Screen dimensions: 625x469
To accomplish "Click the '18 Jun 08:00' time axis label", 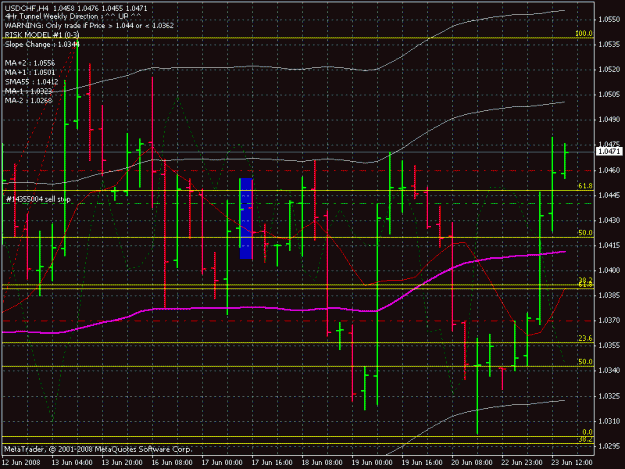I will click(x=322, y=462).
